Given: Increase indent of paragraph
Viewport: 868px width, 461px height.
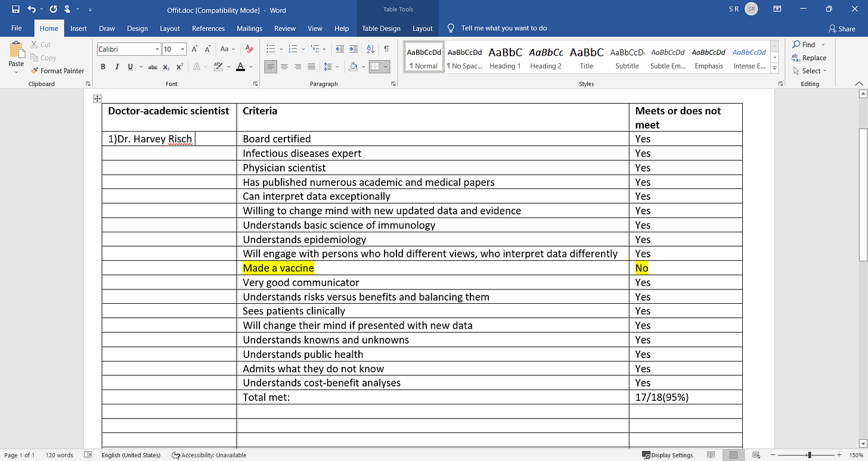Looking at the screenshot, I should click(x=355, y=49).
